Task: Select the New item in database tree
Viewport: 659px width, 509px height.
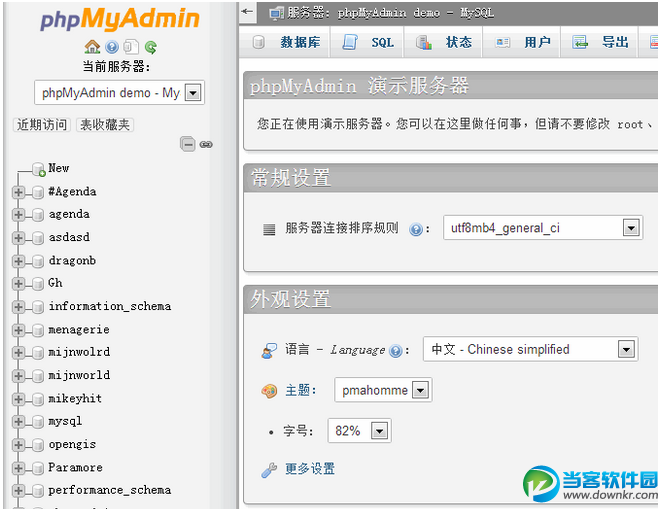Action: click(58, 168)
